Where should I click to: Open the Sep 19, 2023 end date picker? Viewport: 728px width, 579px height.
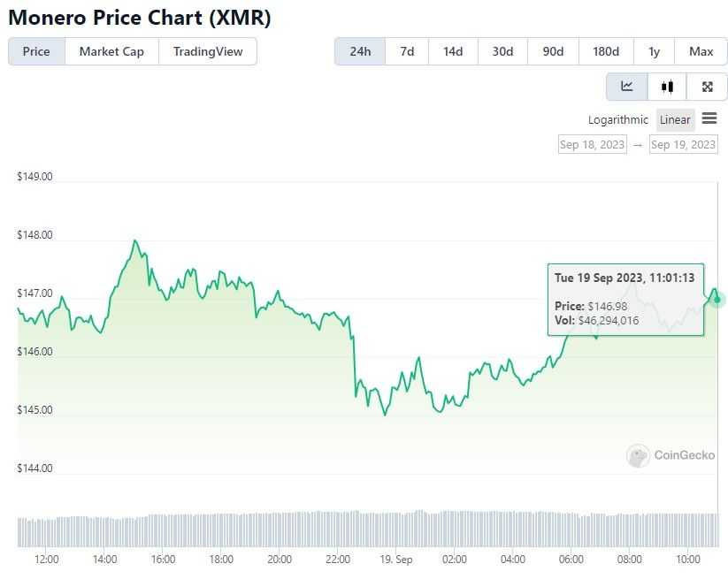[683, 144]
